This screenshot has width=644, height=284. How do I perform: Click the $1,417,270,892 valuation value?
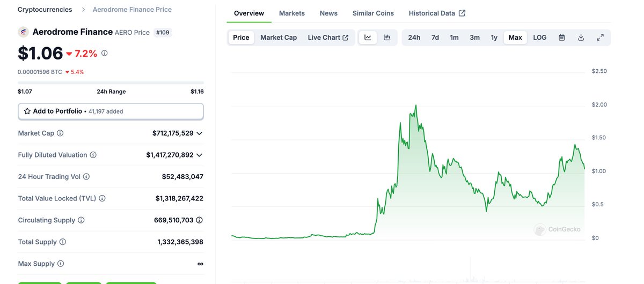point(170,155)
